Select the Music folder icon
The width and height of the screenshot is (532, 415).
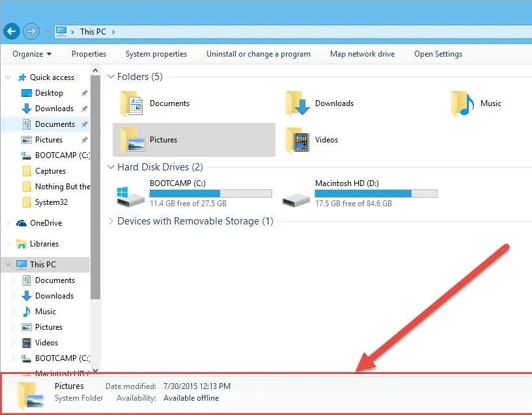click(x=462, y=103)
